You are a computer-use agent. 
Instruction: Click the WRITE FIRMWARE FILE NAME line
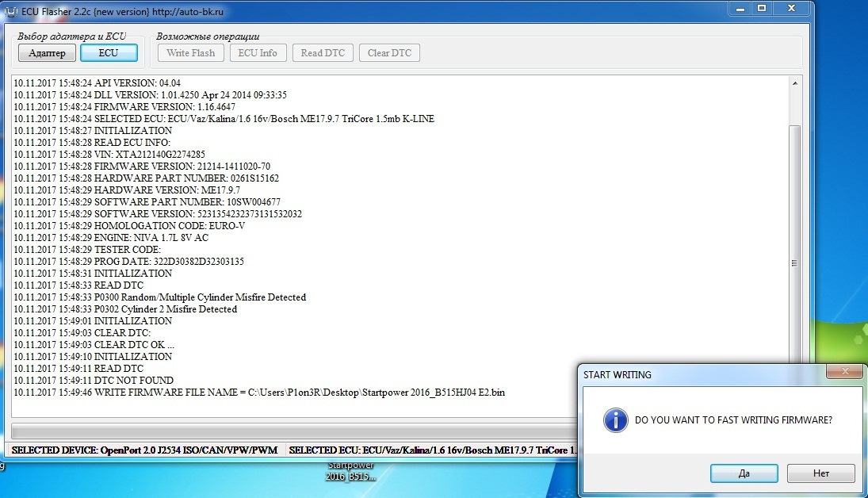pos(259,393)
